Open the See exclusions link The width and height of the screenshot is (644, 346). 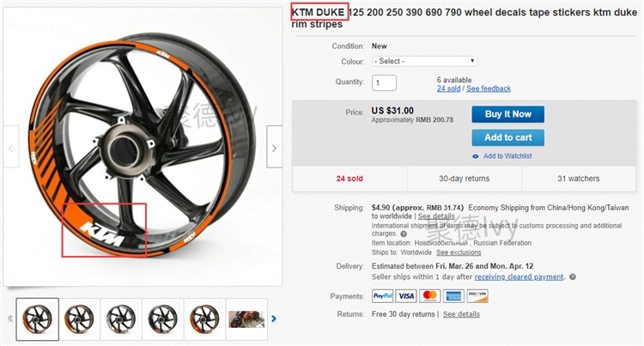[459, 252]
